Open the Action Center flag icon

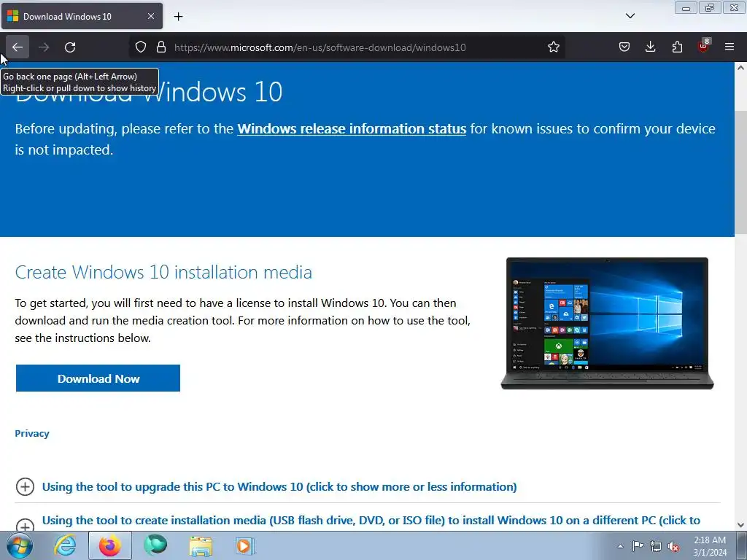pyautogui.click(x=638, y=546)
